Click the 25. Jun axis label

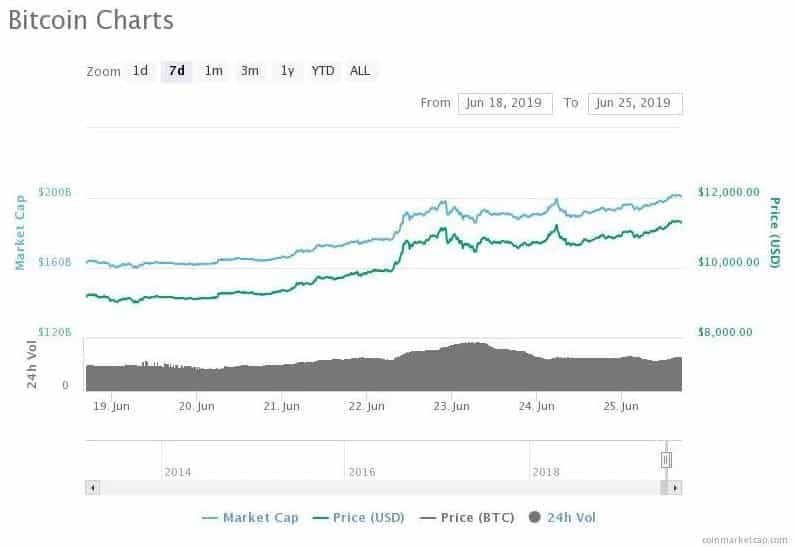pos(621,406)
